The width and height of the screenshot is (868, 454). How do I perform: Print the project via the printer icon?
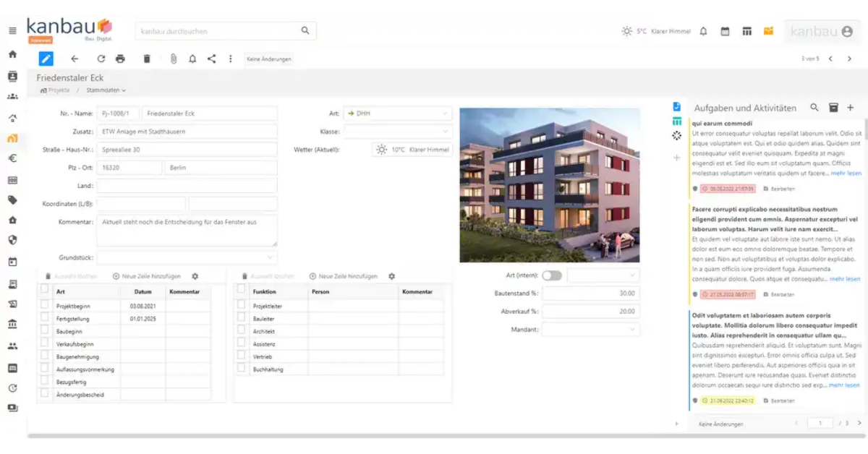point(120,59)
